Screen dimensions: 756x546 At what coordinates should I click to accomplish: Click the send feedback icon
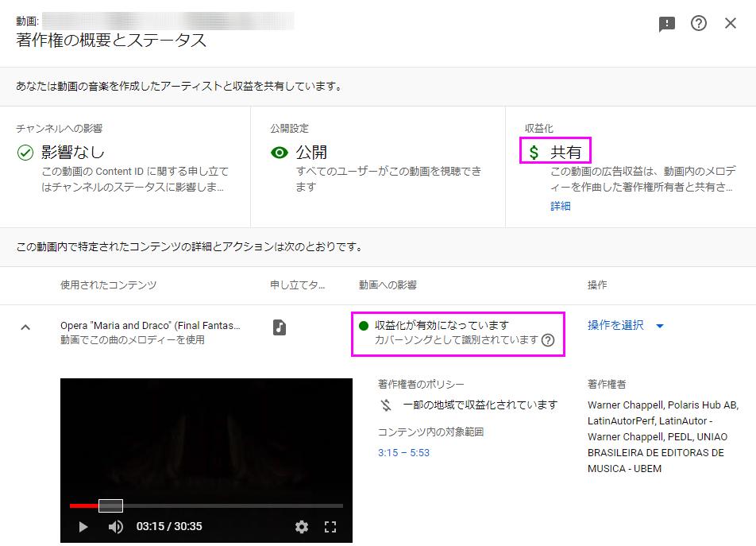coord(667,24)
